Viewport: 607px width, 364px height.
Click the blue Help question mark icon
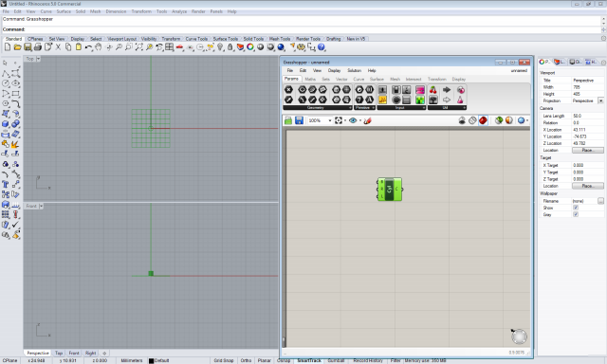click(322, 47)
